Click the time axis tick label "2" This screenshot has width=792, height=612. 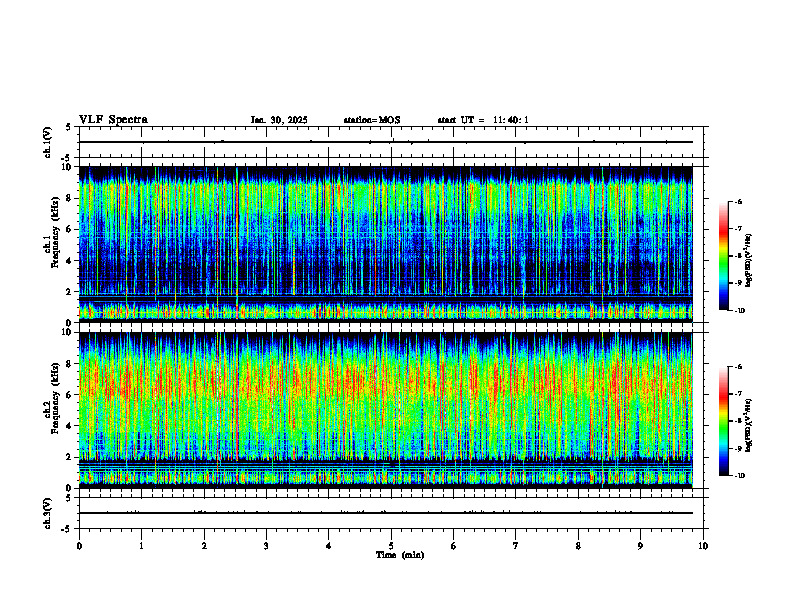click(x=204, y=546)
